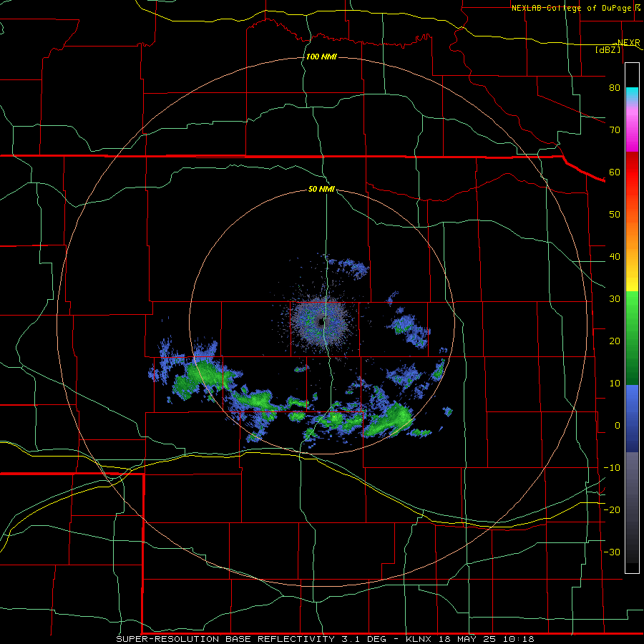The height and width of the screenshot is (644, 644).
Task: Click the 50 NMI range ring label
Action: tap(321, 190)
